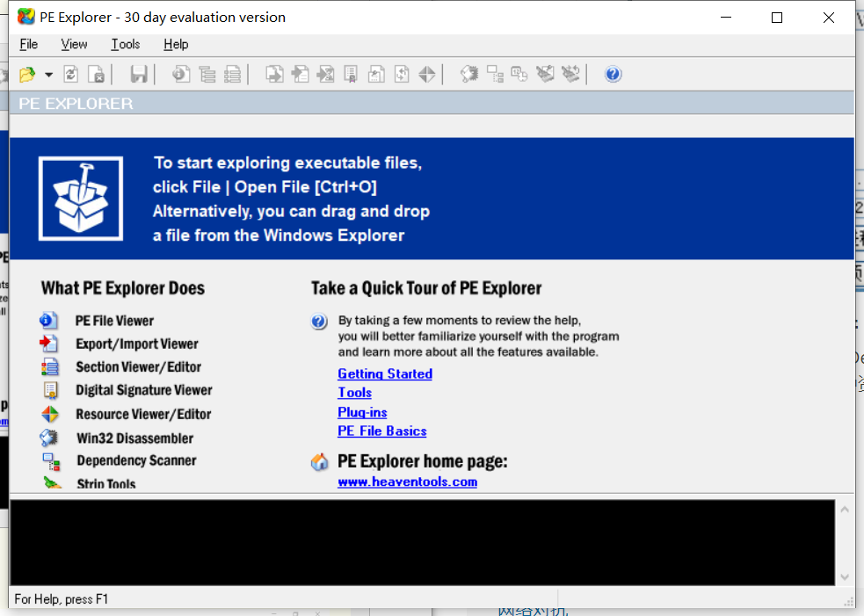Open the Headers Info toolbar icon
864x616 pixels.
point(181,75)
